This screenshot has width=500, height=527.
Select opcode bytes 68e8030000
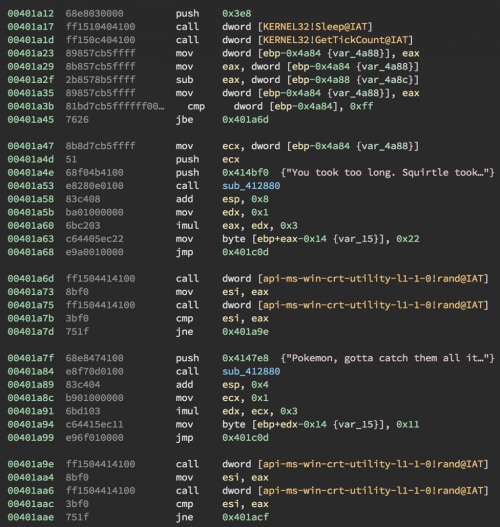(x=94, y=13)
